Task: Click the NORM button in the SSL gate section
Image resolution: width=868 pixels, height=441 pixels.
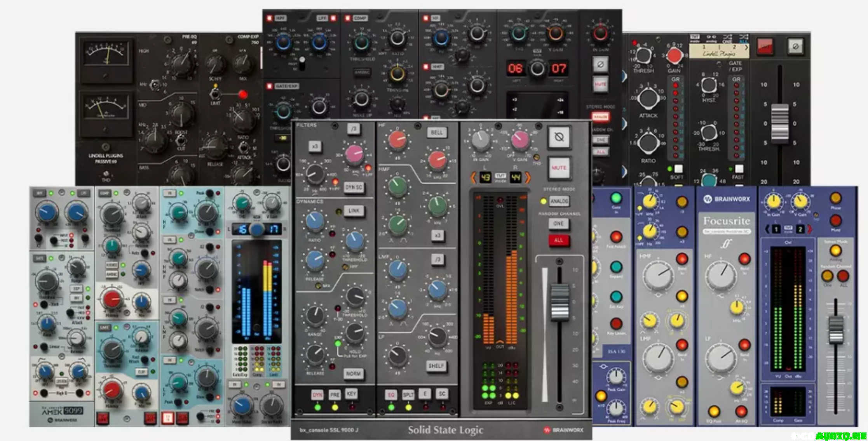Action: pyautogui.click(x=354, y=373)
